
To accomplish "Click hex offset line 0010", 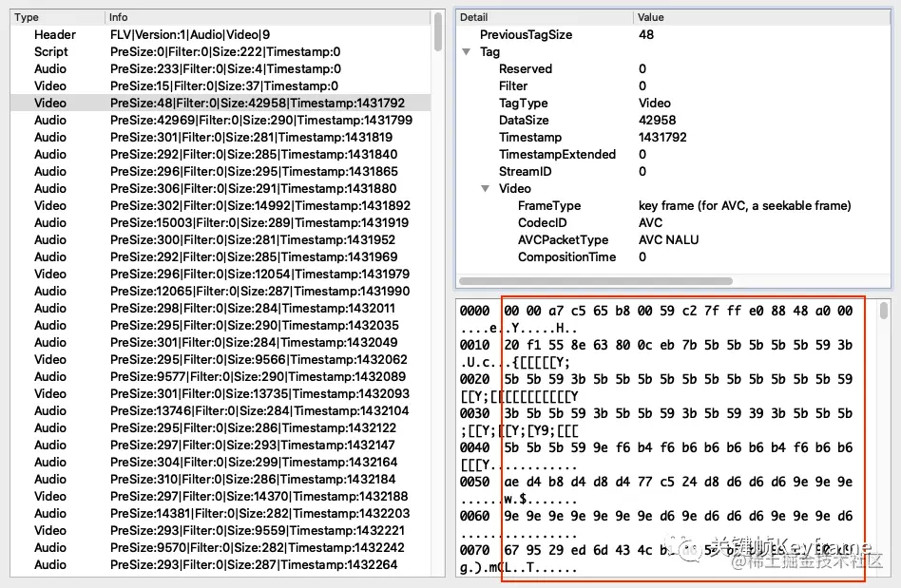I will click(656, 345).
